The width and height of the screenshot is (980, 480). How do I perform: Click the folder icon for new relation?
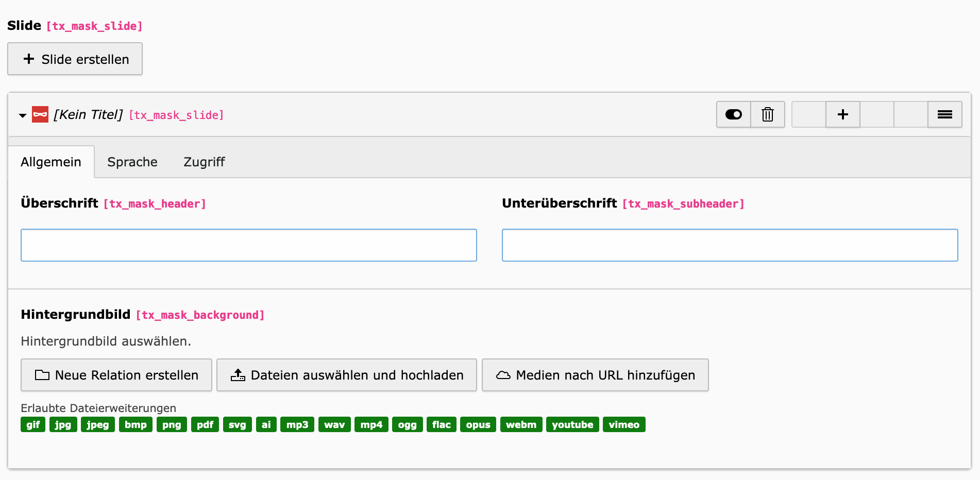pos(42,375)
